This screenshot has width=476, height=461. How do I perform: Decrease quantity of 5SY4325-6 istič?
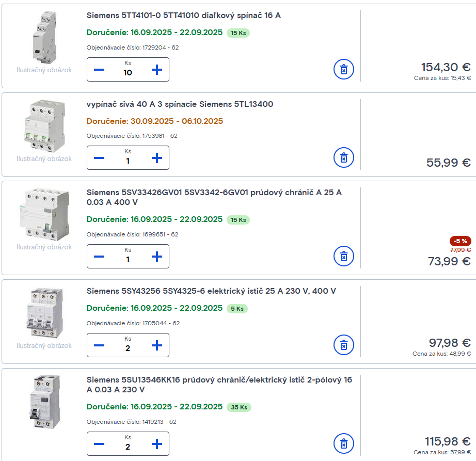99,345
